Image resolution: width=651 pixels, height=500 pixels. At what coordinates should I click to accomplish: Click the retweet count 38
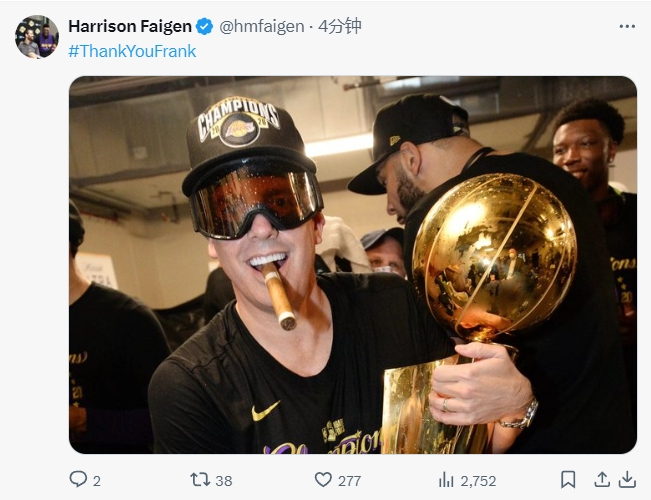coord(224,481)
